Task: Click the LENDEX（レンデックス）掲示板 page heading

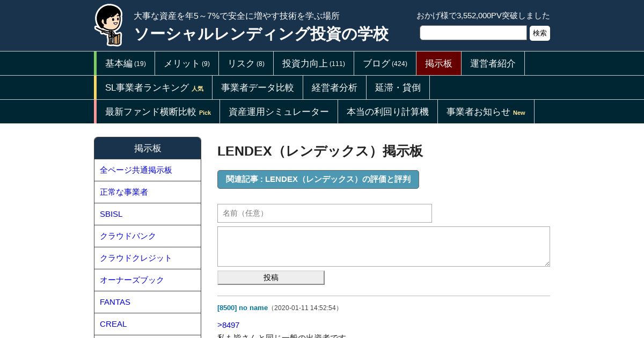Action: point(320,151)
